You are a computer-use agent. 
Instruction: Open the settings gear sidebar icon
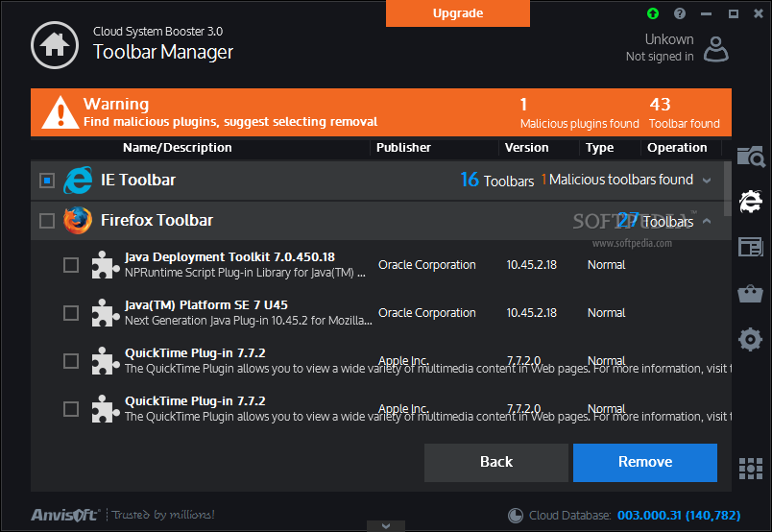point(750,339)
